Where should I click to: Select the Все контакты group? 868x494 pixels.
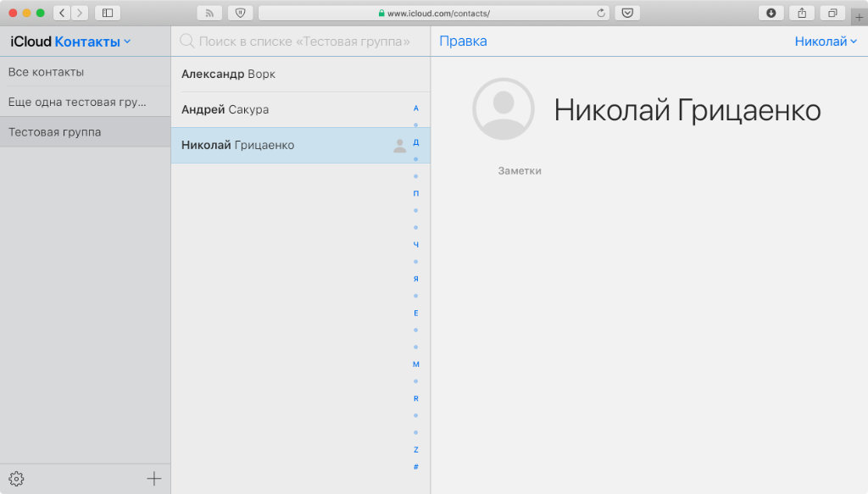(46, 72)
